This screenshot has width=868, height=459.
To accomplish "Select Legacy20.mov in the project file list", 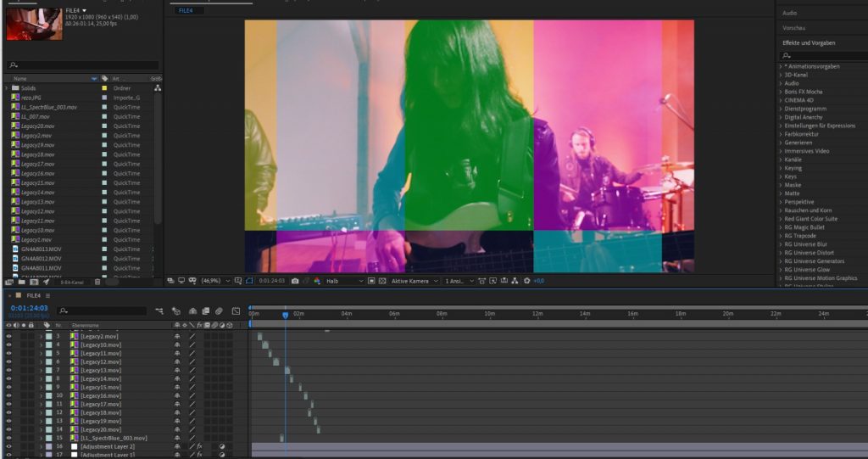I will coord(37,126).
